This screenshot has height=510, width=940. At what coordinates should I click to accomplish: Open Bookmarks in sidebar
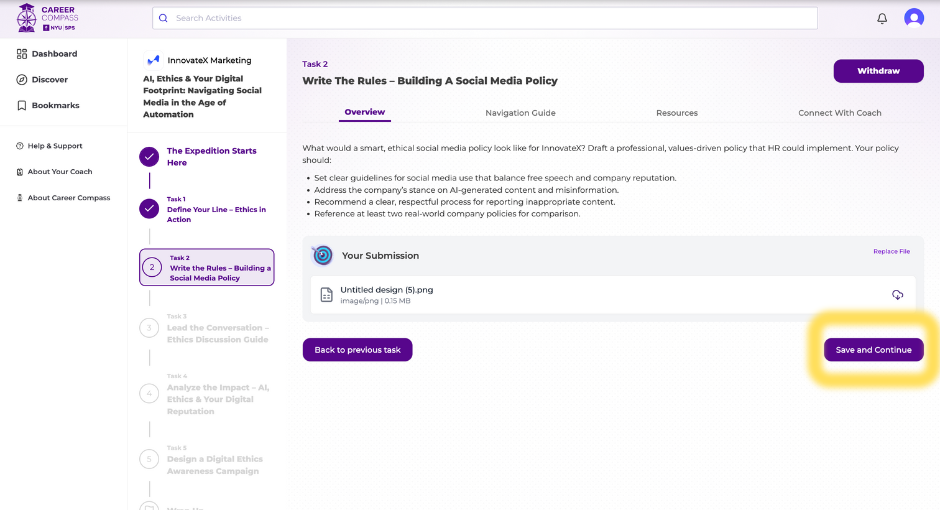click(54, 106)
